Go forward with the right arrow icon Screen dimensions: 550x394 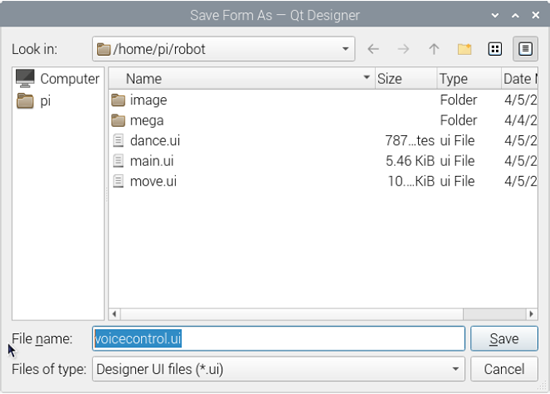pos(403,49)
